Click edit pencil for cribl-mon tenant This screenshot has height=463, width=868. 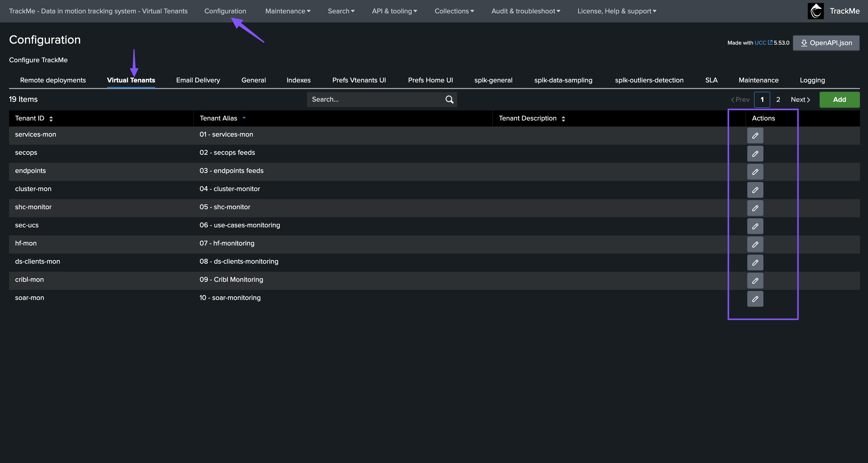pyautogui.click(x=755, y=281)
